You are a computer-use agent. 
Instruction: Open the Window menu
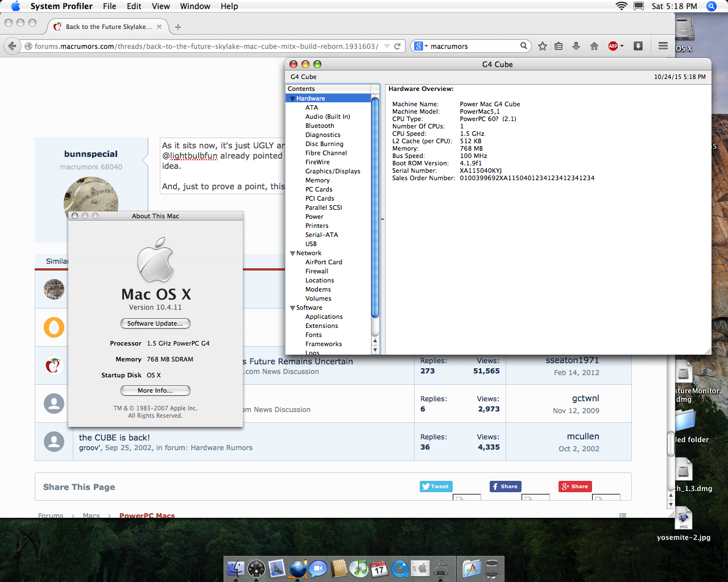pos(195,6)
